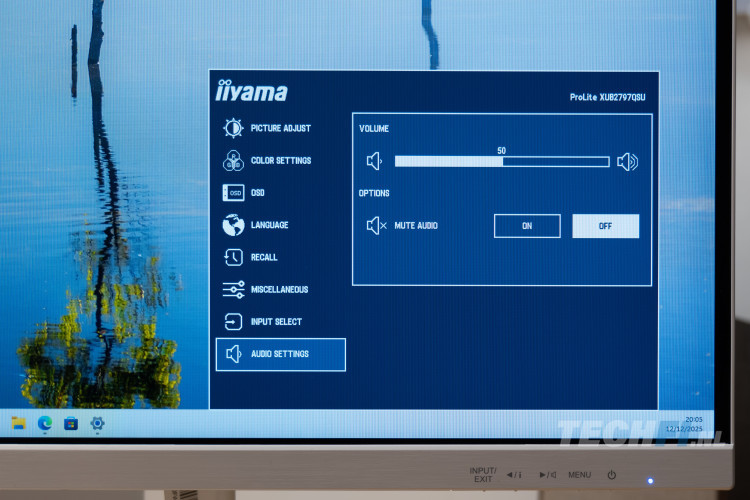The width and height of the screenshot is (750, 500).
Task: Click the Color Settings circles icon
Action: point(233,160)
